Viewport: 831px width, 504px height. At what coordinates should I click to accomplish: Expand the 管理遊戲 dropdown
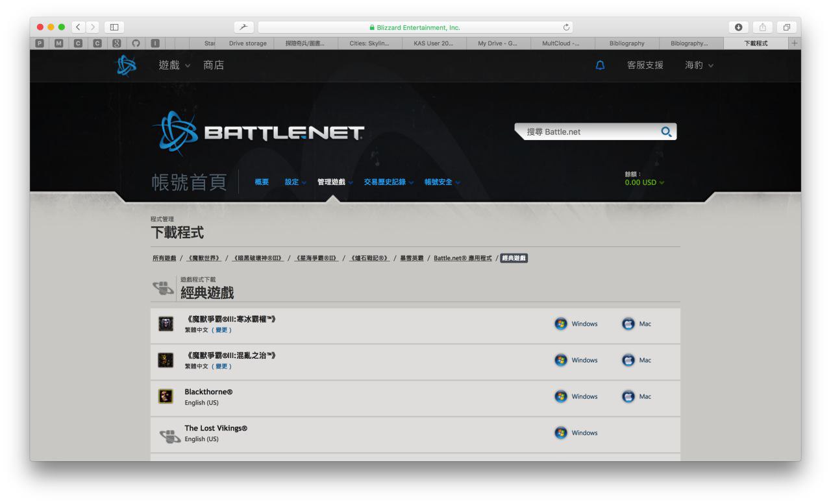click(335, 182)
